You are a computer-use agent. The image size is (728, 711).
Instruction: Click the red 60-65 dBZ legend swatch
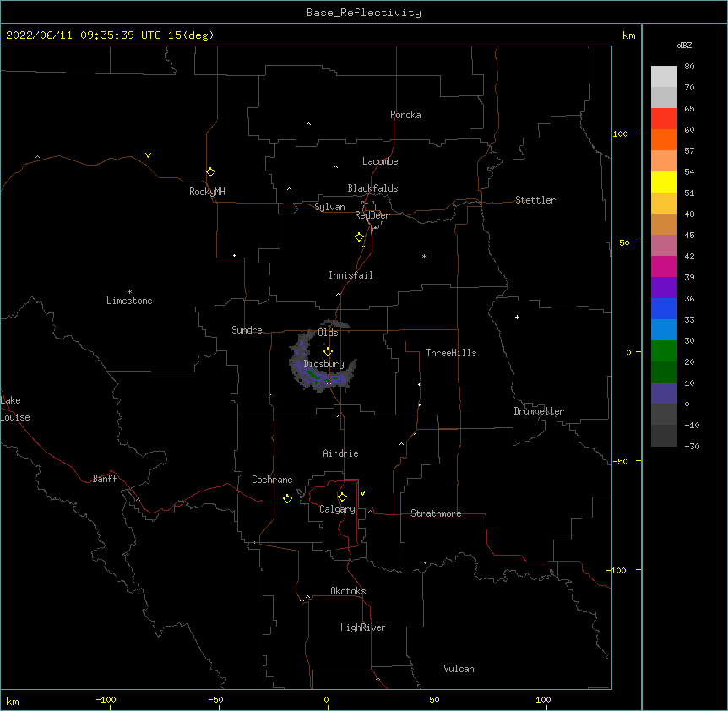click(664, 119)
